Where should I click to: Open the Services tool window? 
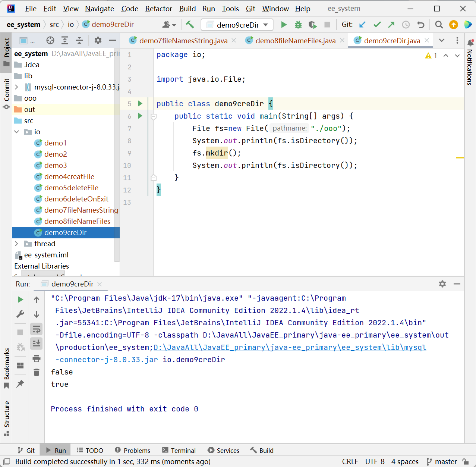pos(224,450)
